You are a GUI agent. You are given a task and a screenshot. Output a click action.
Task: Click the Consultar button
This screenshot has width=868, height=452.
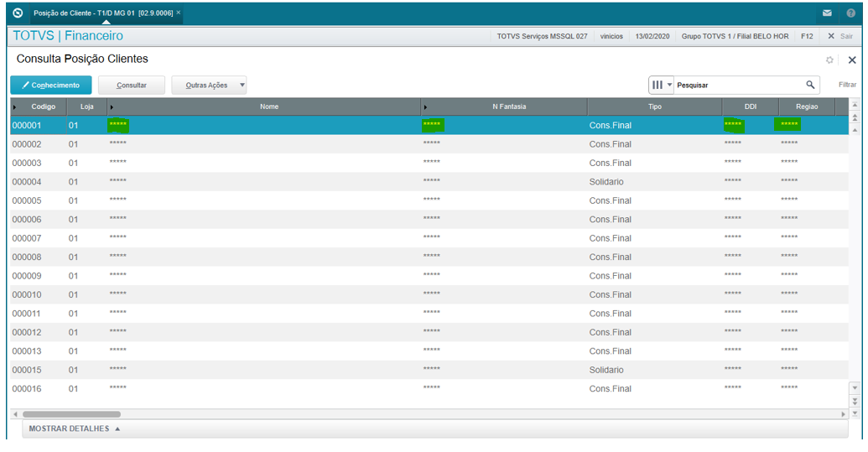point(132,86)
